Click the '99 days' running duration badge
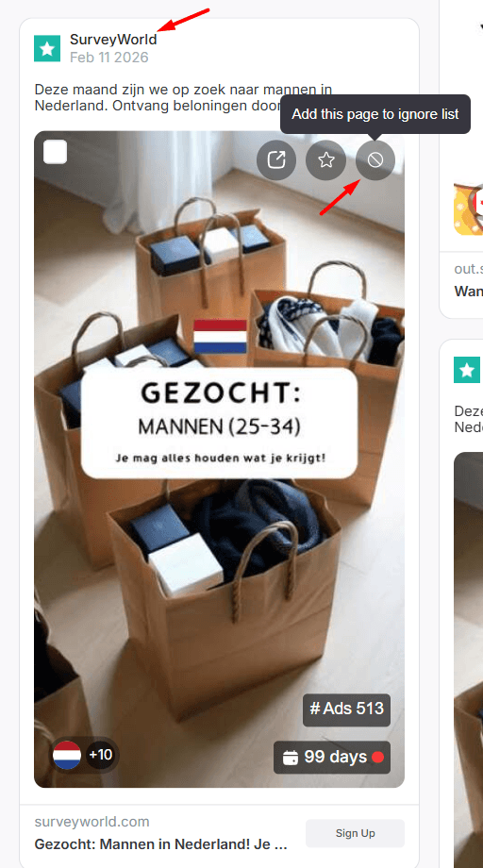This screenshot has width=483, height=868. 332,757
